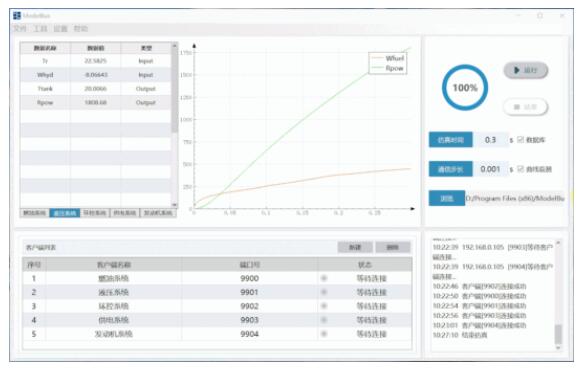582x368 pixels.
Task: Click status indicator dot for port 9900
Action: point(324,278)
